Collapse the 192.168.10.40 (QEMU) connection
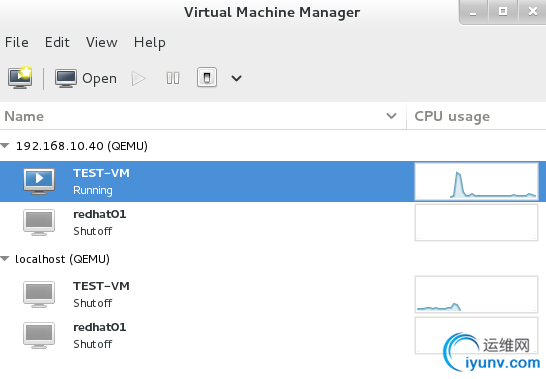This screenshot has height=379, width=546. 5,145
